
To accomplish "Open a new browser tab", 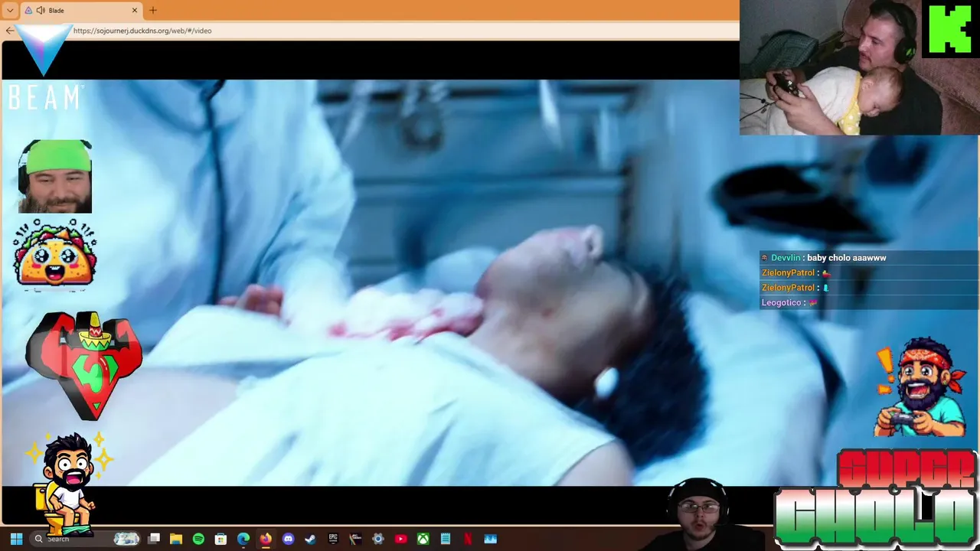I will pyautogui.click(x=153, y=11).
